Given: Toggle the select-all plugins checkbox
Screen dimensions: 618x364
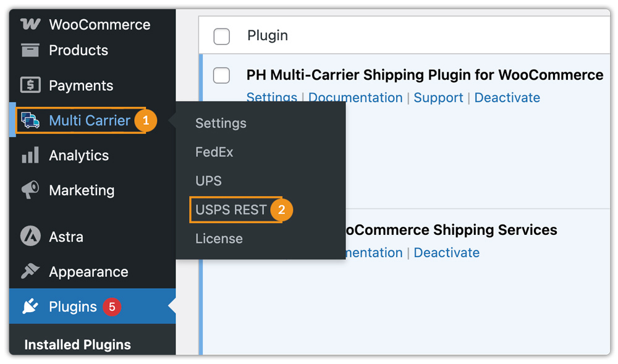Looking at the screenshot, I should pyautogui.click(x=221, y=36).
